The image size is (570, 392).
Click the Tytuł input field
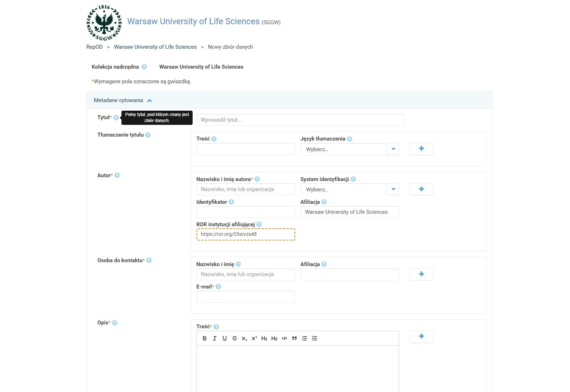(x=300, y=120)
